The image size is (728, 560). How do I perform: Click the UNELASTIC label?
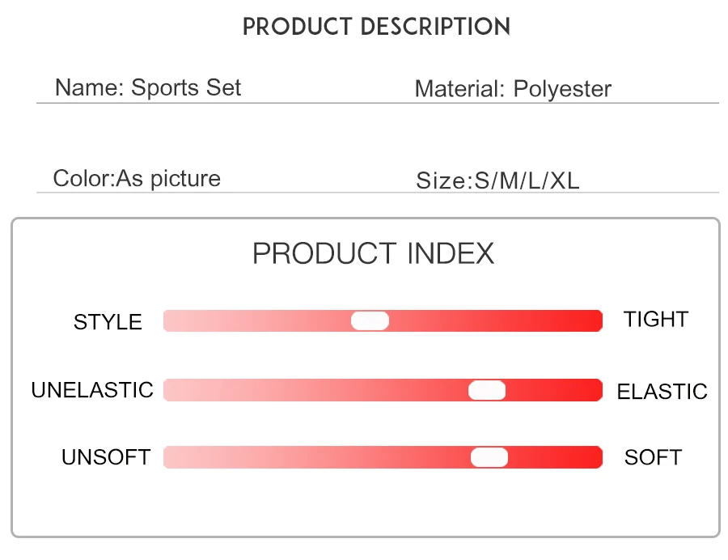point(92,390)
